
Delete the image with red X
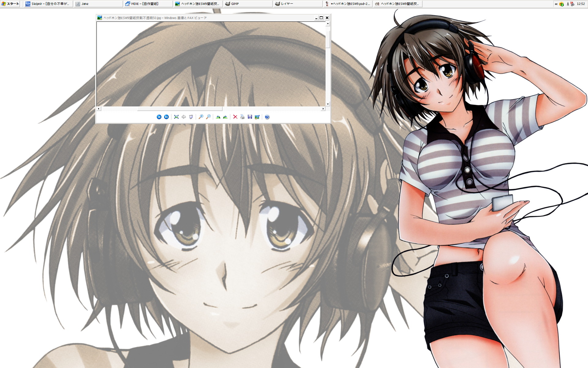pos(235,117)
